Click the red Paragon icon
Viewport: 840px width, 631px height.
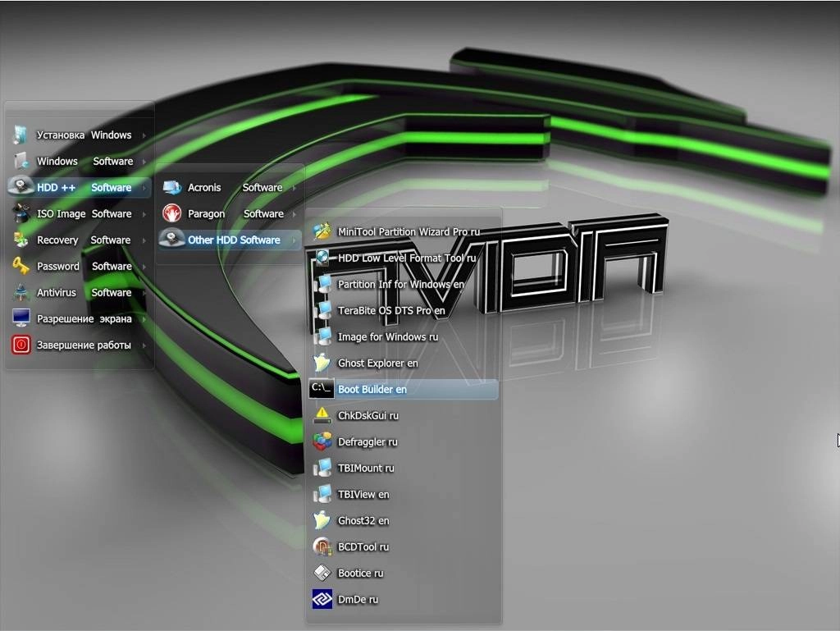coord(172,213)
